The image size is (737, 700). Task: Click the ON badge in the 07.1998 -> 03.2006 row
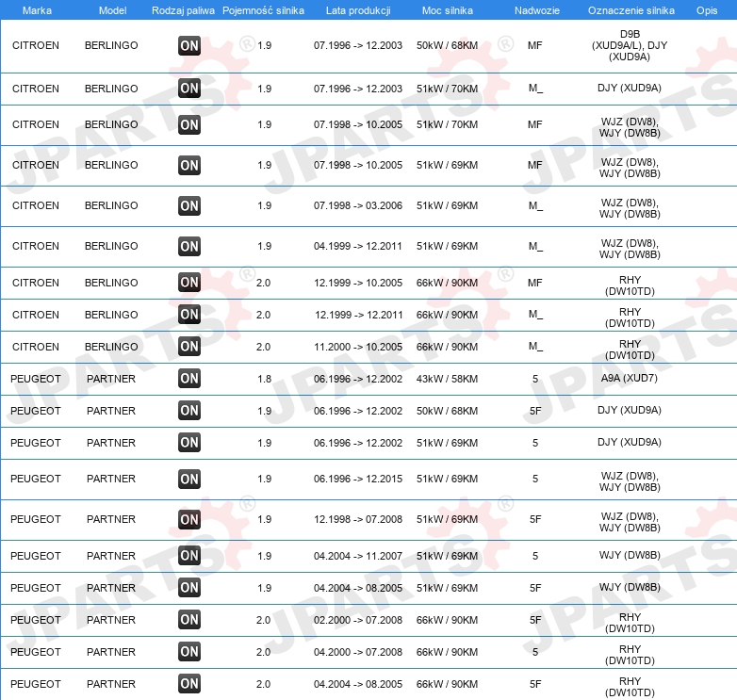189,205
